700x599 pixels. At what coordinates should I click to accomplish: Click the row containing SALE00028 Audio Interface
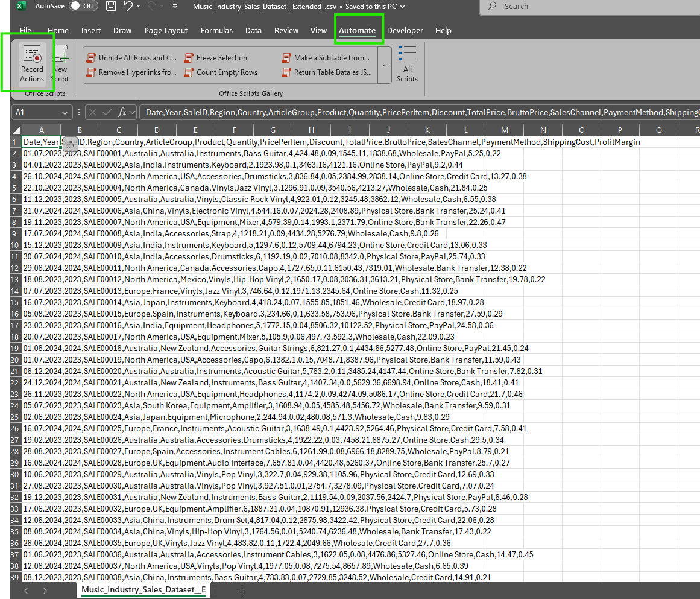click(266, 463)
